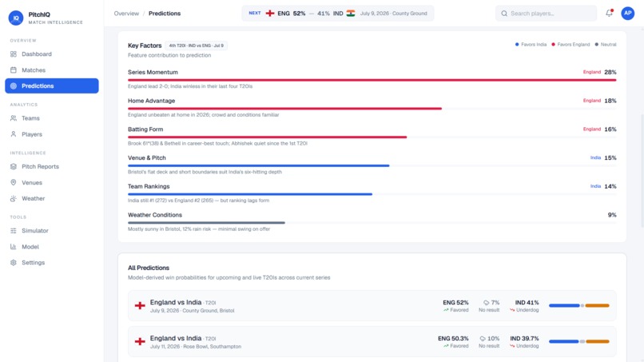Screen dimensions: 644x362
Task: Click the Batting Form contribution bar
Action: click(x=268, y=137)
